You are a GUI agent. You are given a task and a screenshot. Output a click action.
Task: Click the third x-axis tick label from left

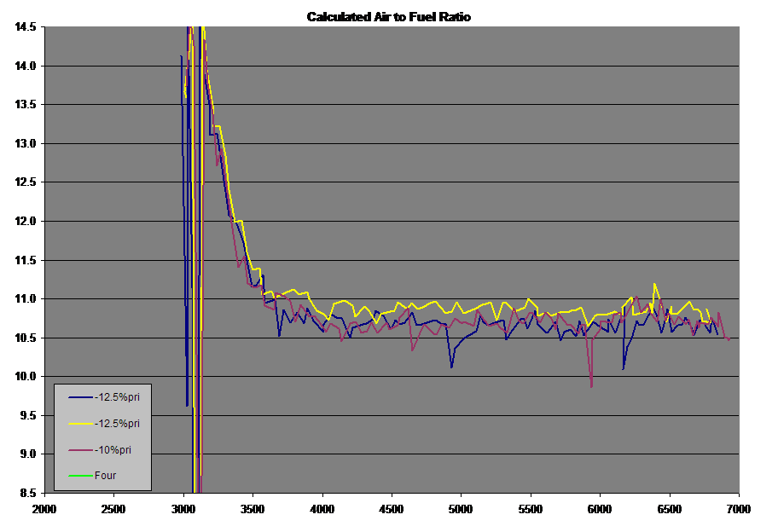tap(183, 508)
